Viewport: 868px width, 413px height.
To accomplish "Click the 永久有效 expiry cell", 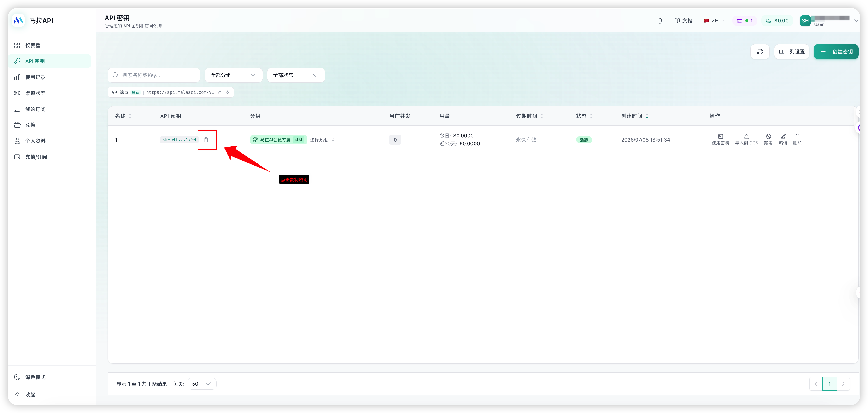I will (x=526, y=139).
